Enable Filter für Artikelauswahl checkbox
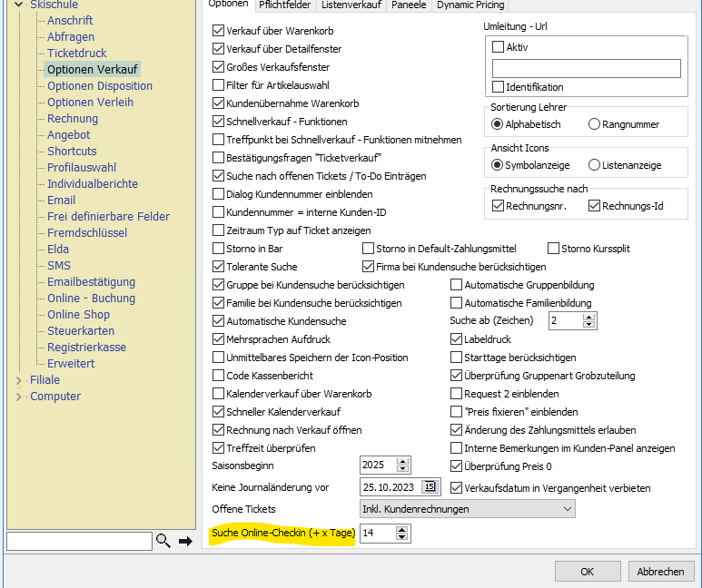This screenshot has width=702, height=588. point(218,85)
